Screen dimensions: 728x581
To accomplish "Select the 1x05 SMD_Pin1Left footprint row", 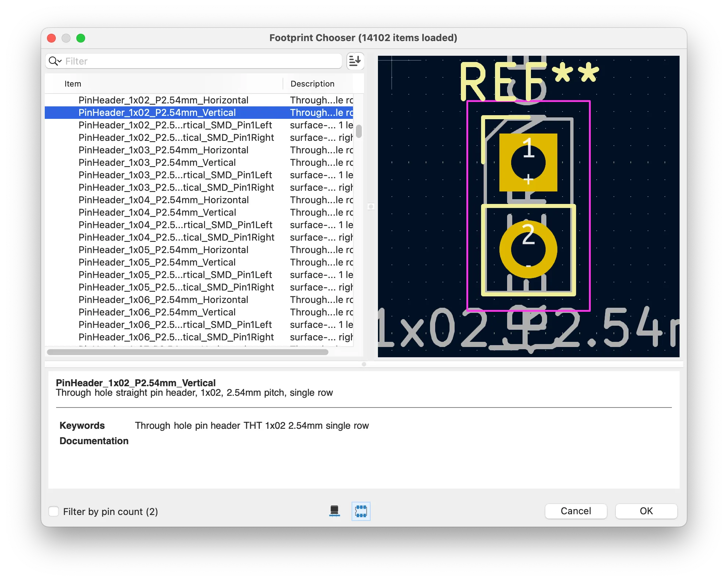I will tap(199, 275).
